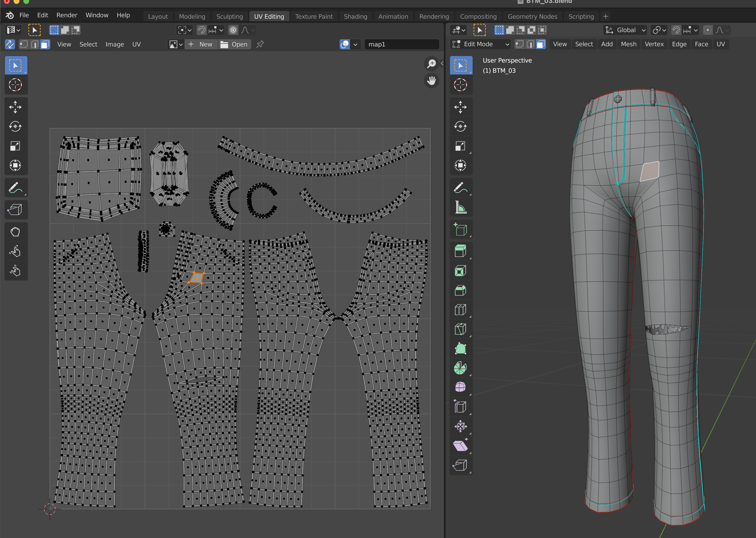Switch to the Shading workspace tab
Viewport: 756px width, 538px height.
click(x=355, y=16)
